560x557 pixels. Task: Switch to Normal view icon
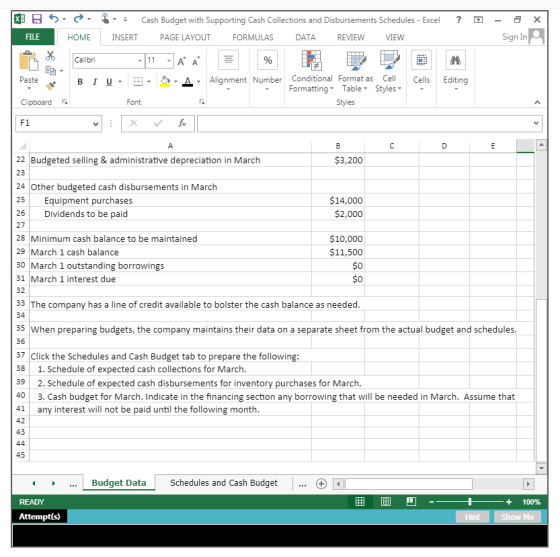click(360, 502)
